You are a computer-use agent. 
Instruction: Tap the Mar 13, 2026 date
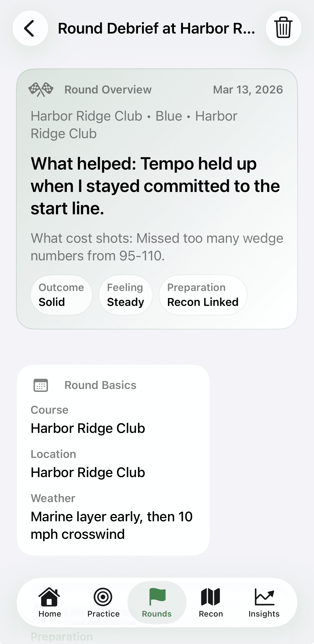coord(248,90)
